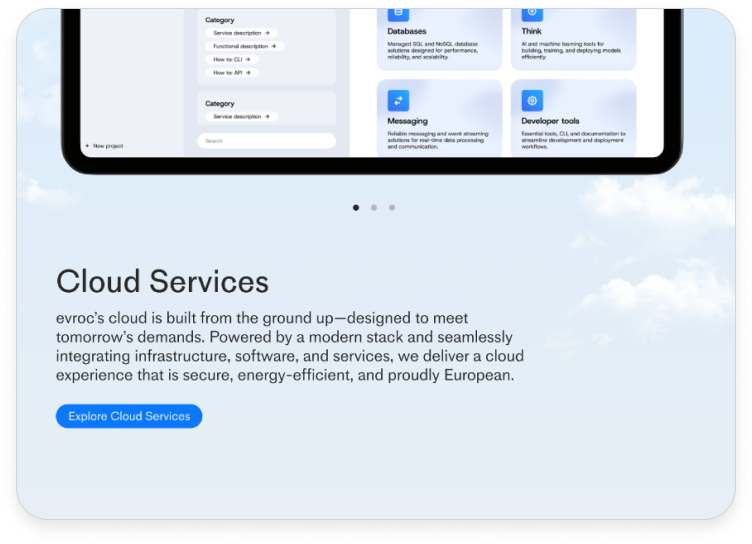Click the tablet mockup screenshot image
The height and width of the screenshot is (544, 752).
click(x=372, y=91)
